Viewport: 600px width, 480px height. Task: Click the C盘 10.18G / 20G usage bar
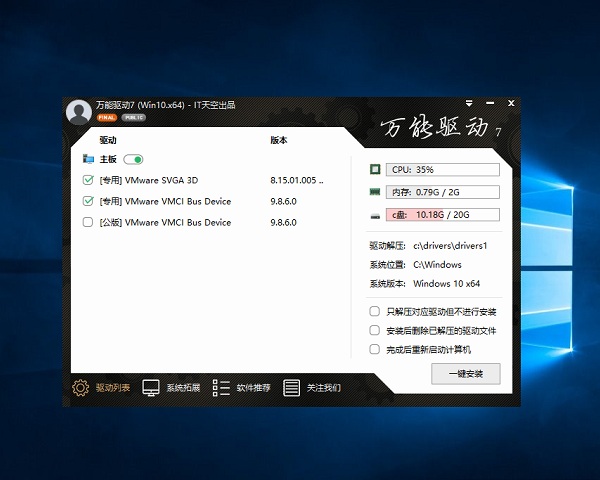pos(443,215)
